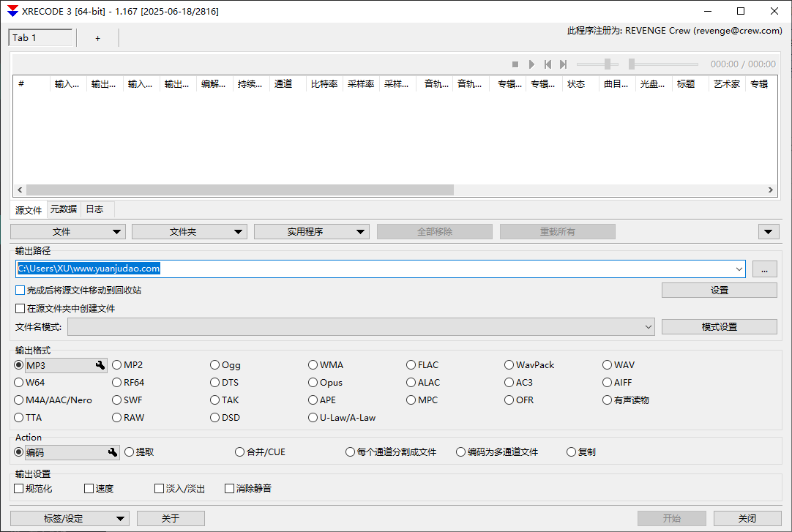This screenshot has height=532, width=792.
Task: Click the 设置 button
Action: [x=720, y=291]
